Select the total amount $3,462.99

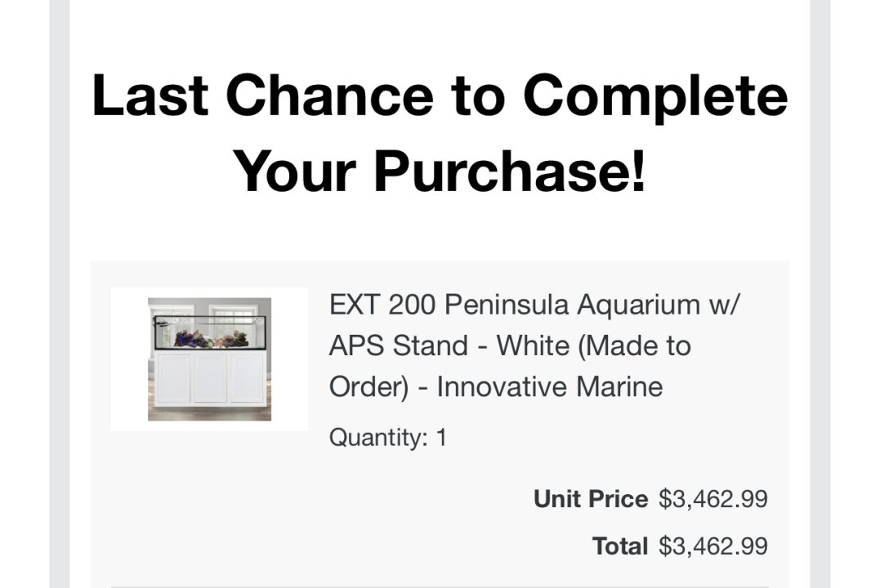point(713,546)
